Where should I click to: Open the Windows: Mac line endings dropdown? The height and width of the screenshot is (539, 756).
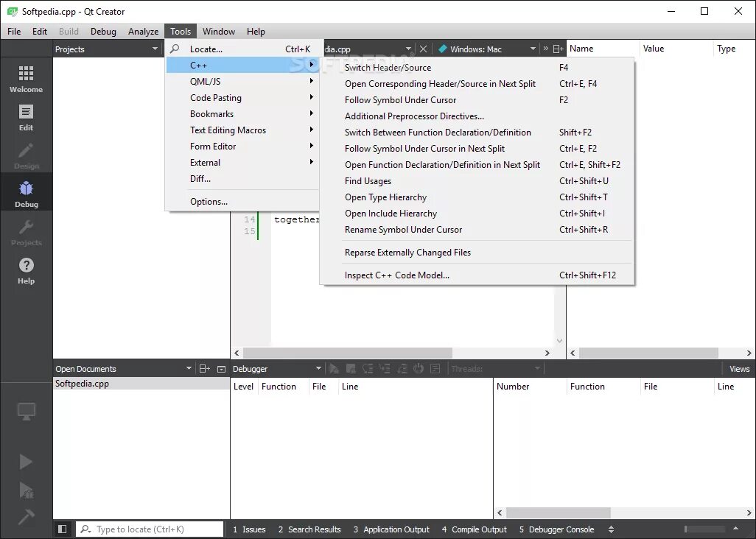[533, 49]
